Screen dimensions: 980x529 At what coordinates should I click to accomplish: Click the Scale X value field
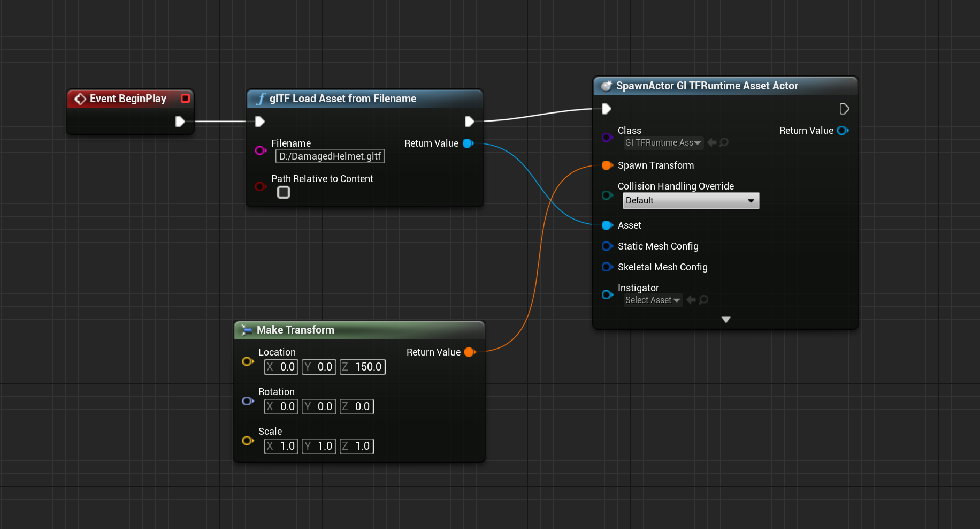pyautogui.click(x=281, y=447)
